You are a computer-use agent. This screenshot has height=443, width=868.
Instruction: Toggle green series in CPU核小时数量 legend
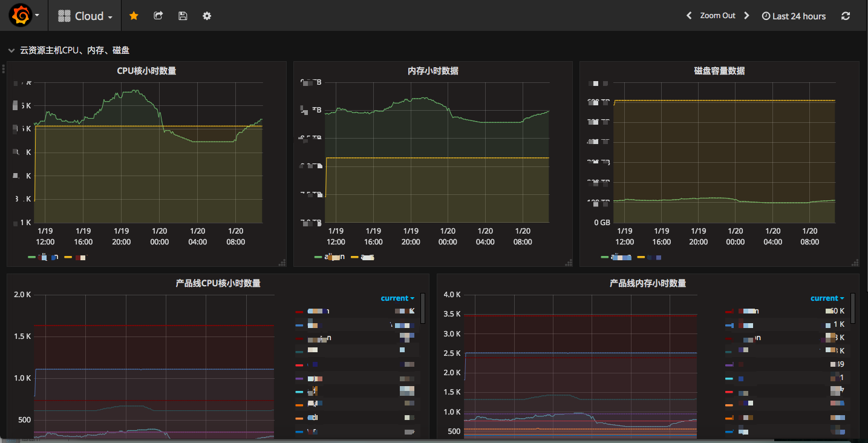43,257
